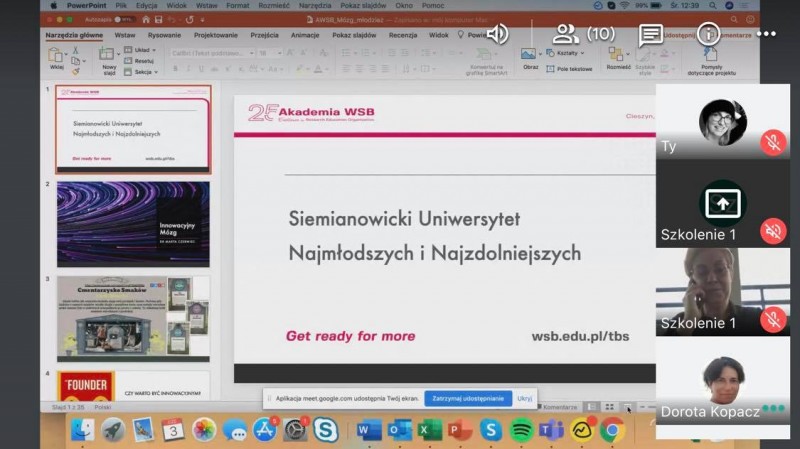Click Zatrzymaj udostępnianie button

468,398
